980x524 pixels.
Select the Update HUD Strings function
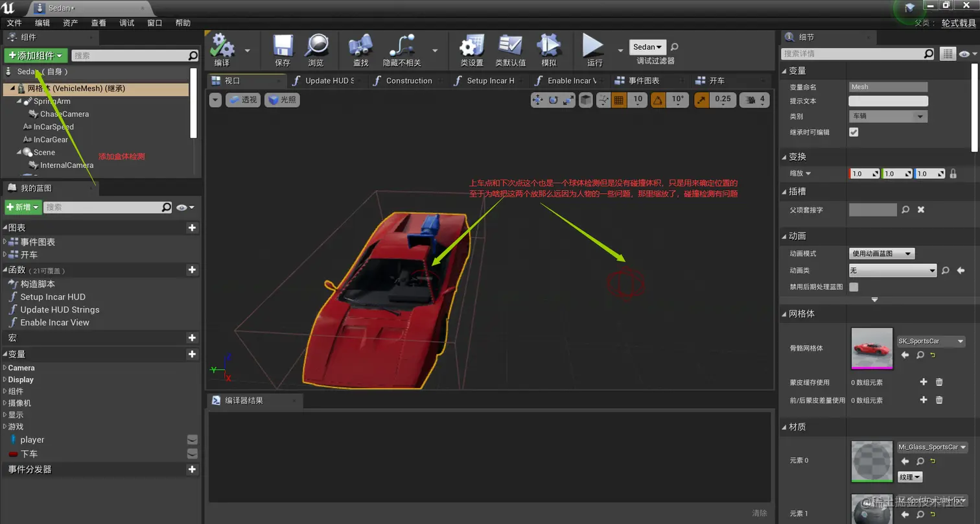tap(60, 309)
